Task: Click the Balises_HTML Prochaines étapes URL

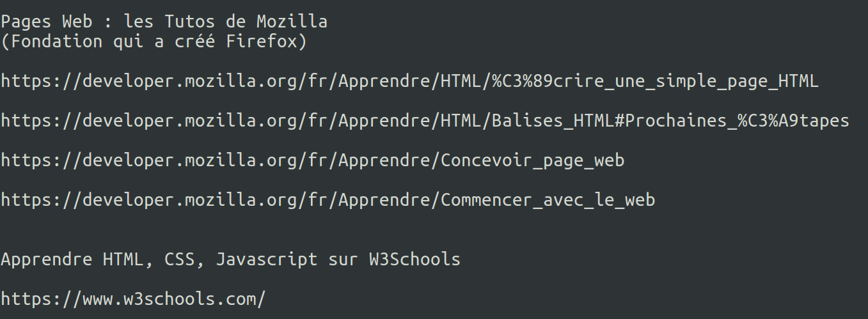Action: coord(425,121)
